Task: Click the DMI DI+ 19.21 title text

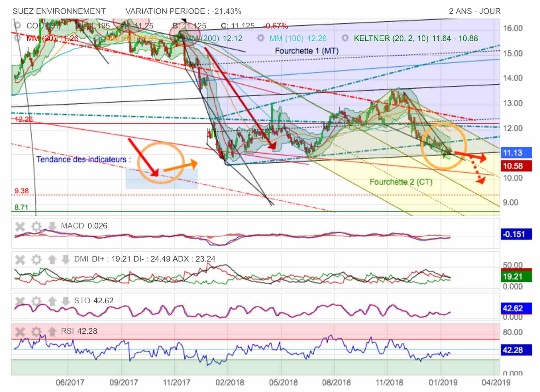Action: (144, 259)
